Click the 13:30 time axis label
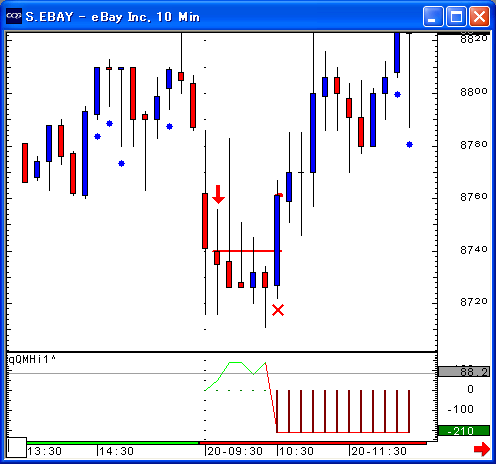Image resolution: width=496 pixels, height=464 pixels. [45, 451]
